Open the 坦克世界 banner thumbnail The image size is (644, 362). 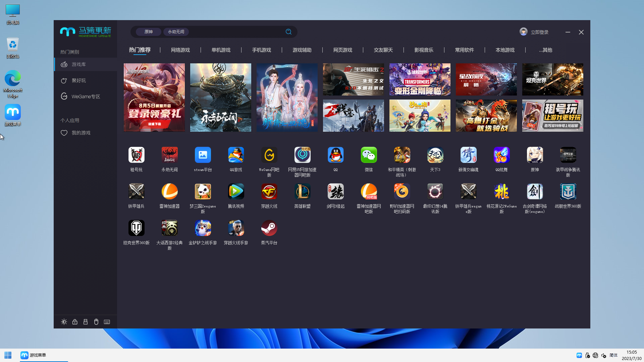pos(552,79)
